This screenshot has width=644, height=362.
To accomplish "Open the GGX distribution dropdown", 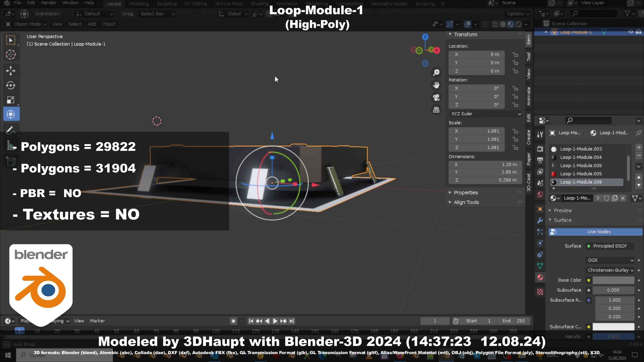I will pyautogui.click(x=609, y=260).
